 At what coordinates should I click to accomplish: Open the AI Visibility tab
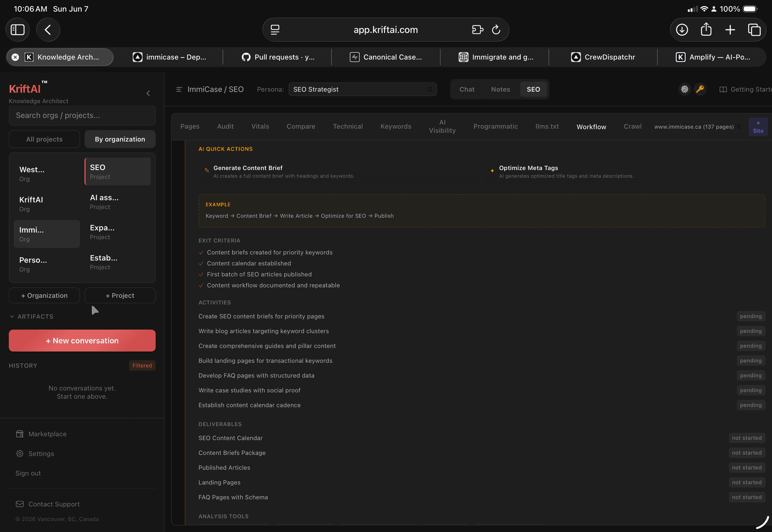442,126
